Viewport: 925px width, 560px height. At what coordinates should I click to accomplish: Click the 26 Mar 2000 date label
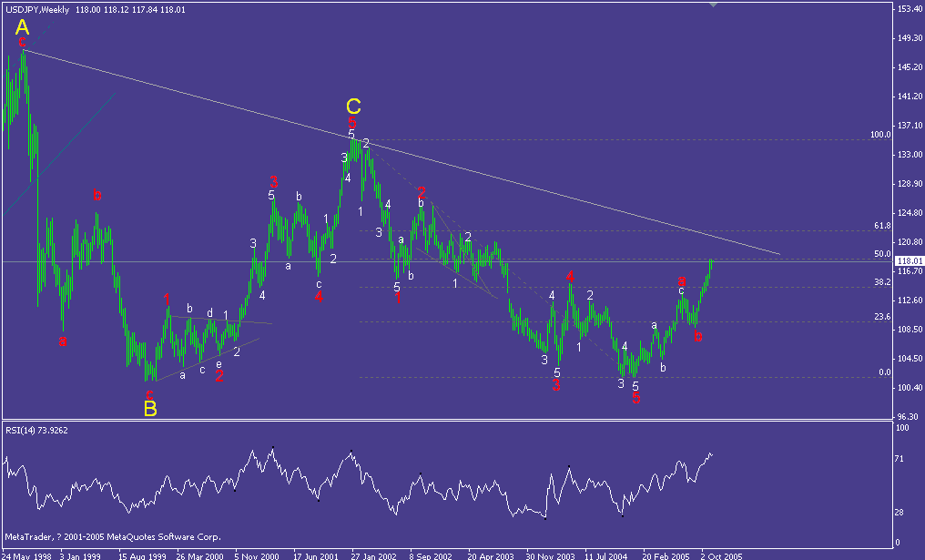click(200, 555)
